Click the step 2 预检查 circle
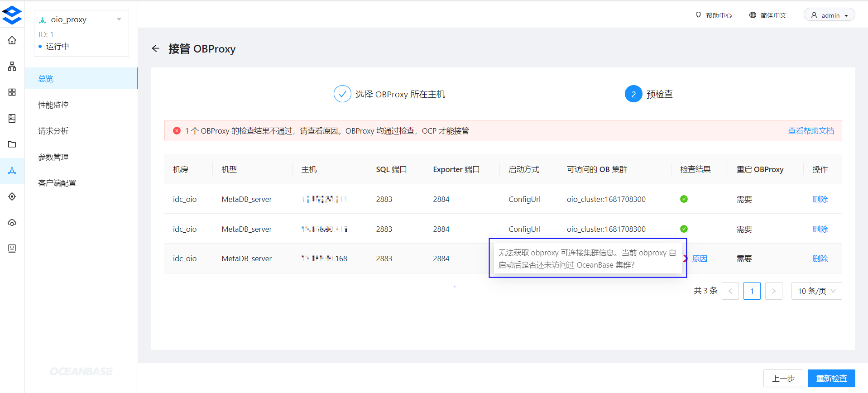This screenshot has height=393, width=868. tap(633, 94)
